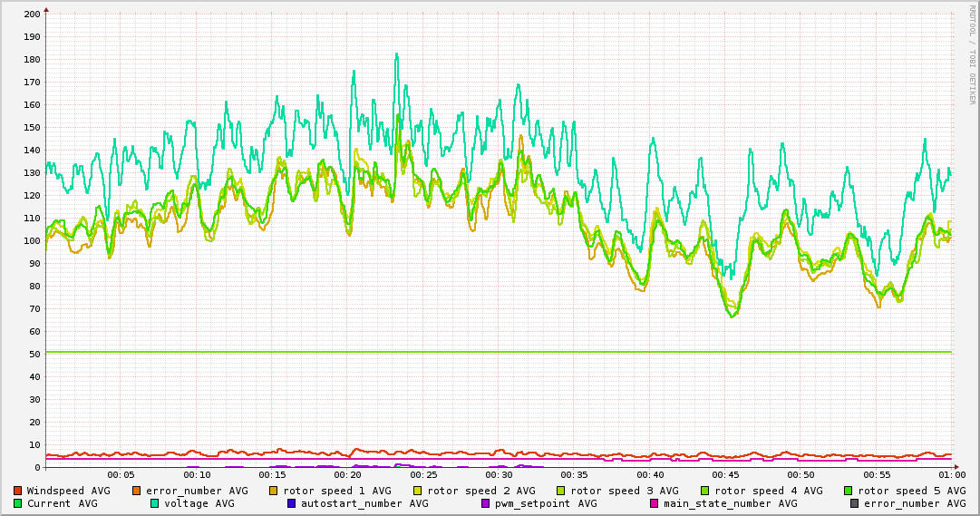The height and width of the screenshot is (516, 980).
Task: Click the blue autostart_number AVG swatch
Action: [291, 503]
